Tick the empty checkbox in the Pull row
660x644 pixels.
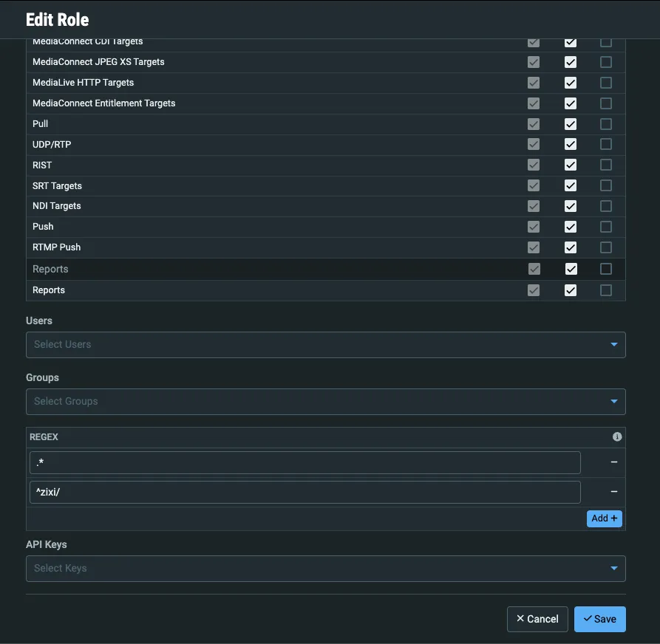pyautogui.click(x=606, y=124)
